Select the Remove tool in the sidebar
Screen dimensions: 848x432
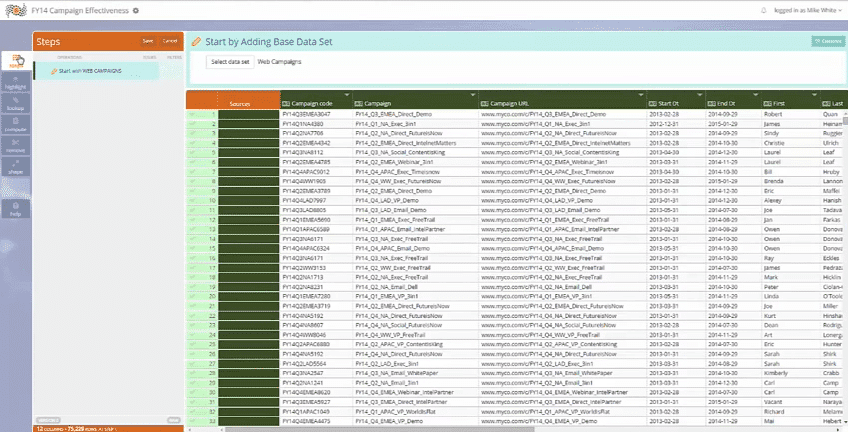pyautogui.click(x=15, y=145)
